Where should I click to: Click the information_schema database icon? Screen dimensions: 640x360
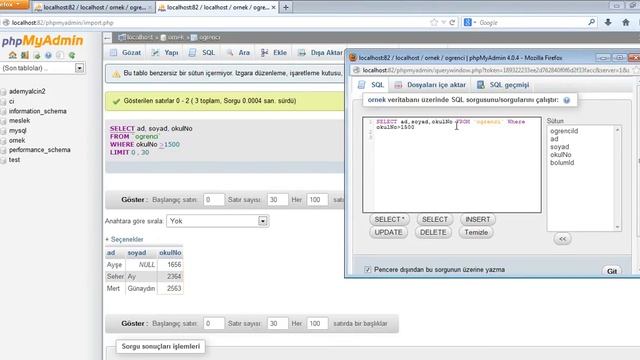tap(4, 111)
